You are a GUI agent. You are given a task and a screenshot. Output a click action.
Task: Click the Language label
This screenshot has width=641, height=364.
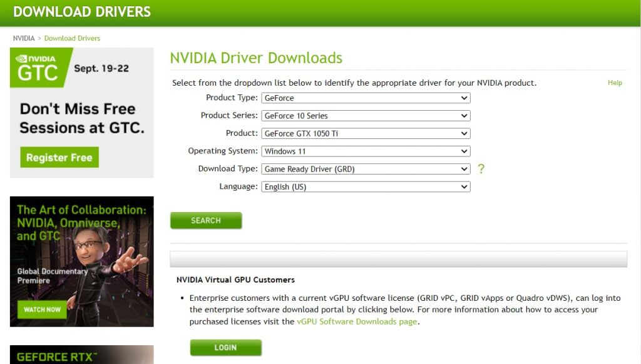[238, 186]
